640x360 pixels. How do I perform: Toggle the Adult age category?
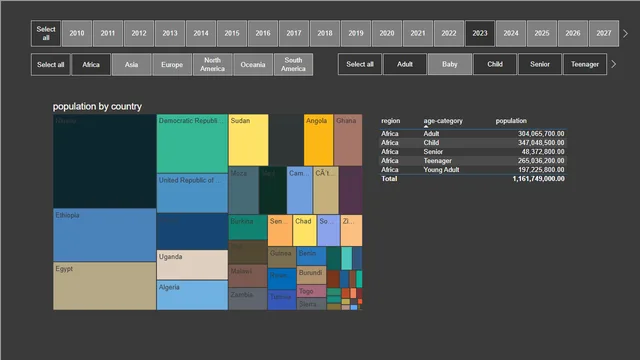pos(405,64)
